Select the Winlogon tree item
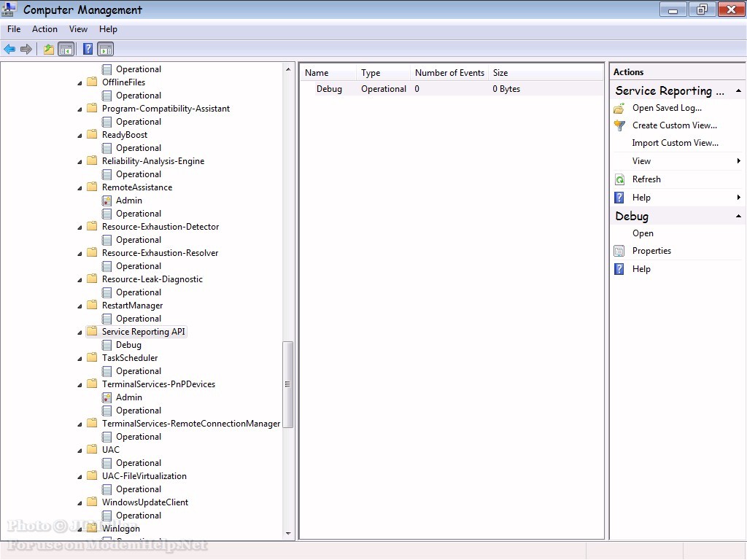 coord(121,529)
